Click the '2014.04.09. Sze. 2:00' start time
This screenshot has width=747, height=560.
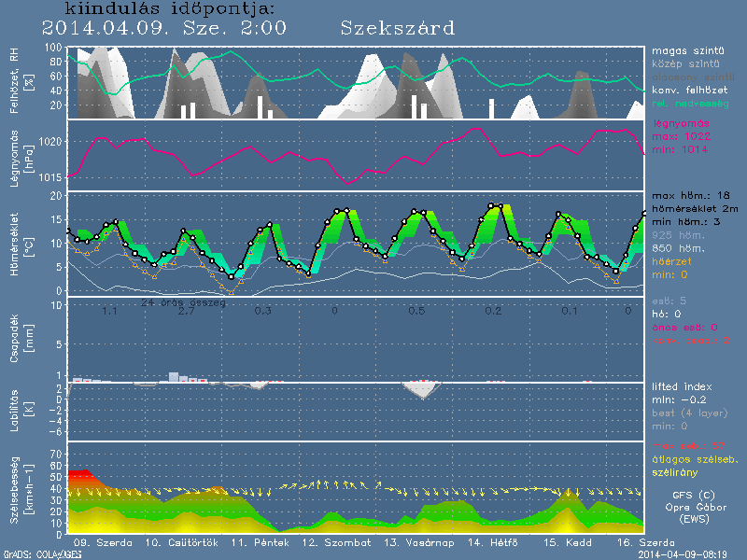tap(164, 29)
